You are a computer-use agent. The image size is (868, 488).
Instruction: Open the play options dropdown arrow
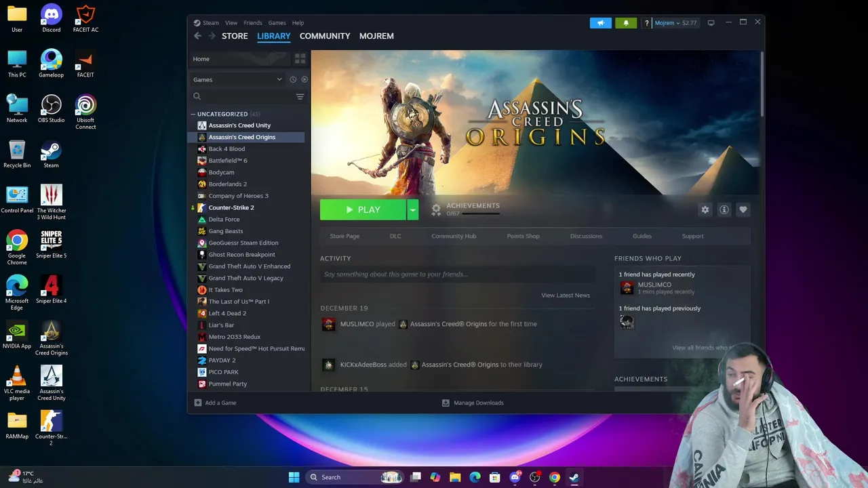click(x=412, y=210)
